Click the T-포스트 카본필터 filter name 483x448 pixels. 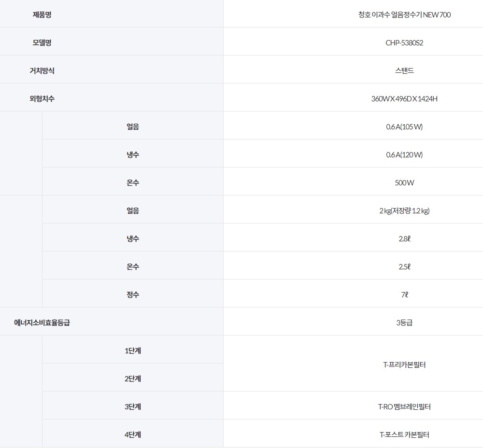[x=404, y=434]
